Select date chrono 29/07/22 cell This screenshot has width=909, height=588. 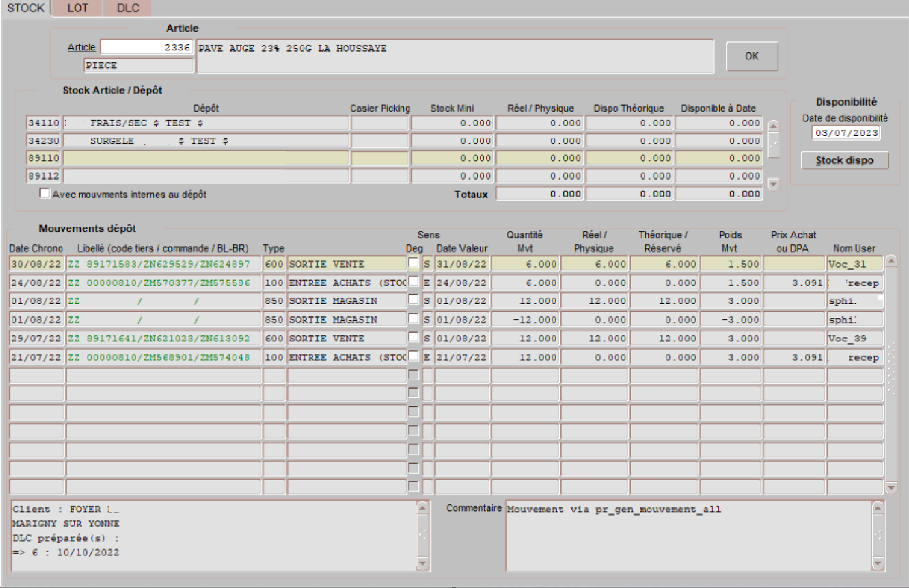coord(36,338)
